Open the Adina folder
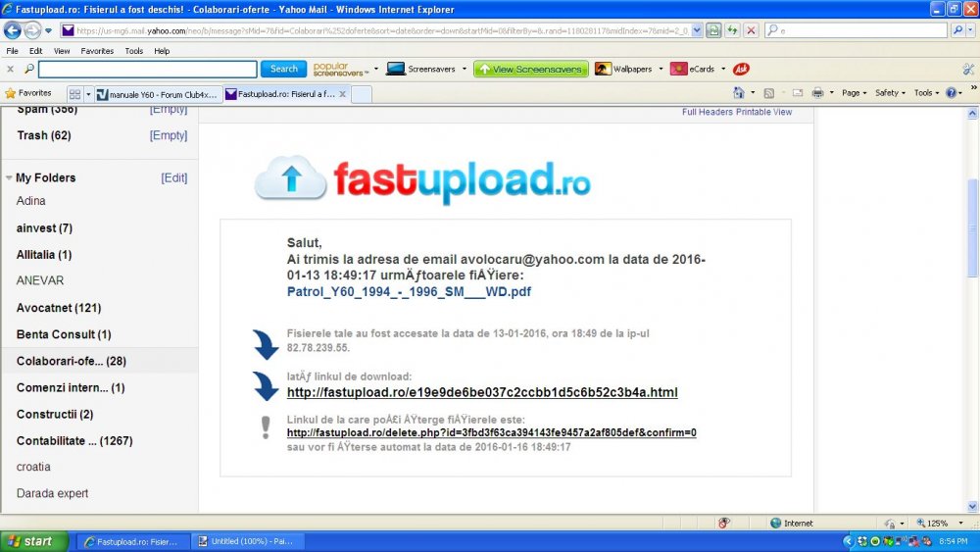This screenshot has width=980, height=552. coord(30,201)
